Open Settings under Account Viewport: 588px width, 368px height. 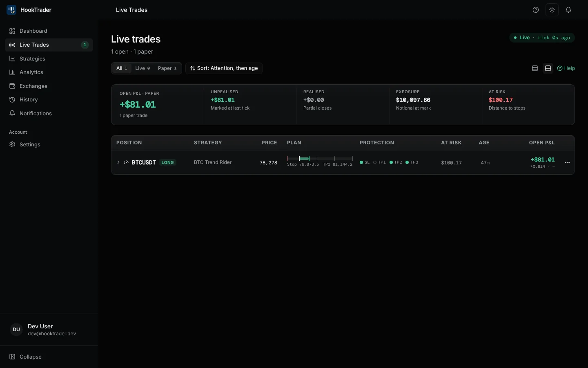coord(49,144)
